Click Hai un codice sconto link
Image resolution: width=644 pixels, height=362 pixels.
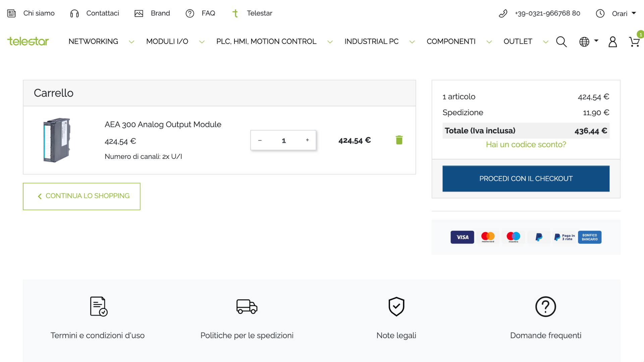coord(526,144)
